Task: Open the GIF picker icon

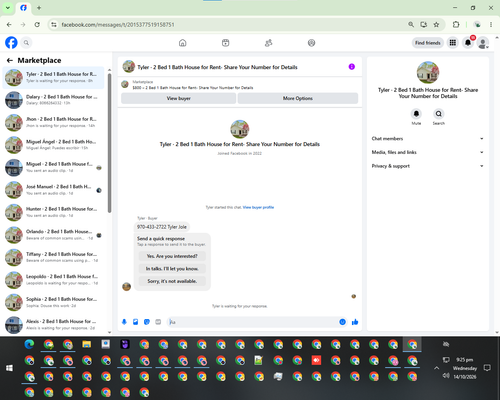Action: (158, 322)
